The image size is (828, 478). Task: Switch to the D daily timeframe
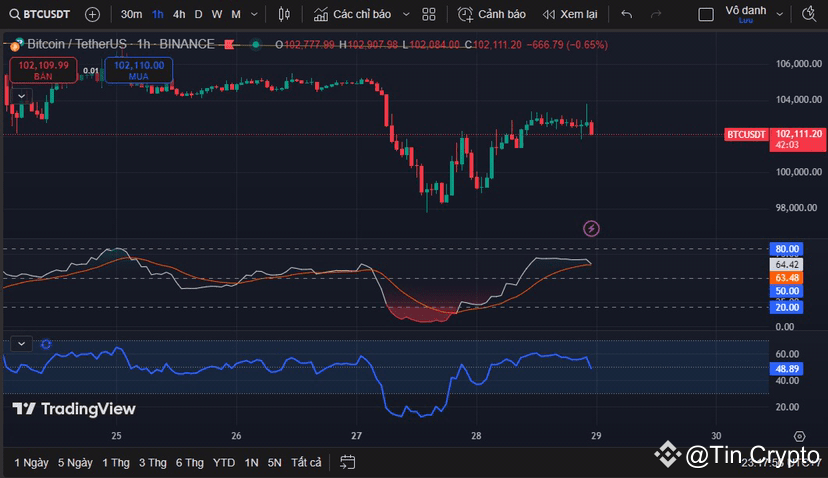[x=199, y=14]
